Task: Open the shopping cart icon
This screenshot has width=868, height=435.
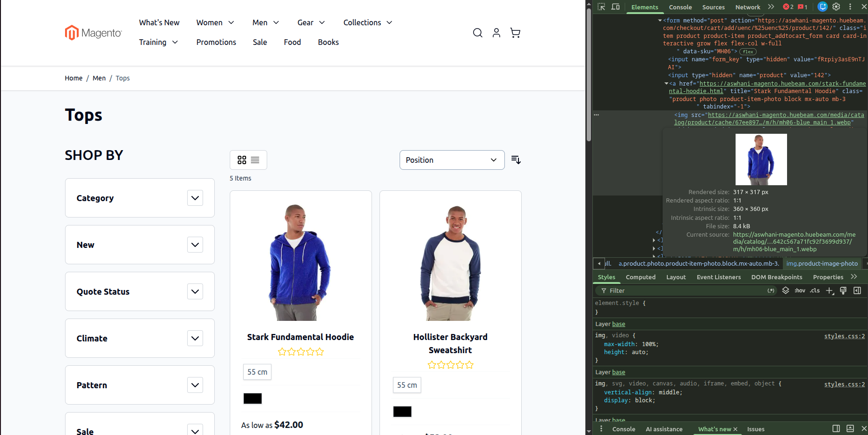Action: pos(515,33)
